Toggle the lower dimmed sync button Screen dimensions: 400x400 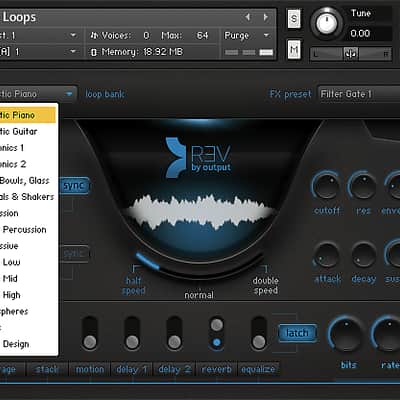(x=74, y=254)
